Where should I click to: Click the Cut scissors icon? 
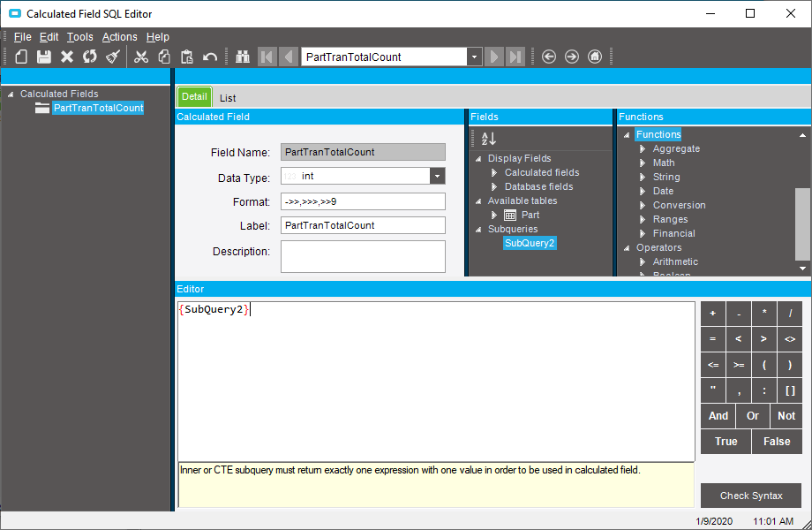coord(141,57)
